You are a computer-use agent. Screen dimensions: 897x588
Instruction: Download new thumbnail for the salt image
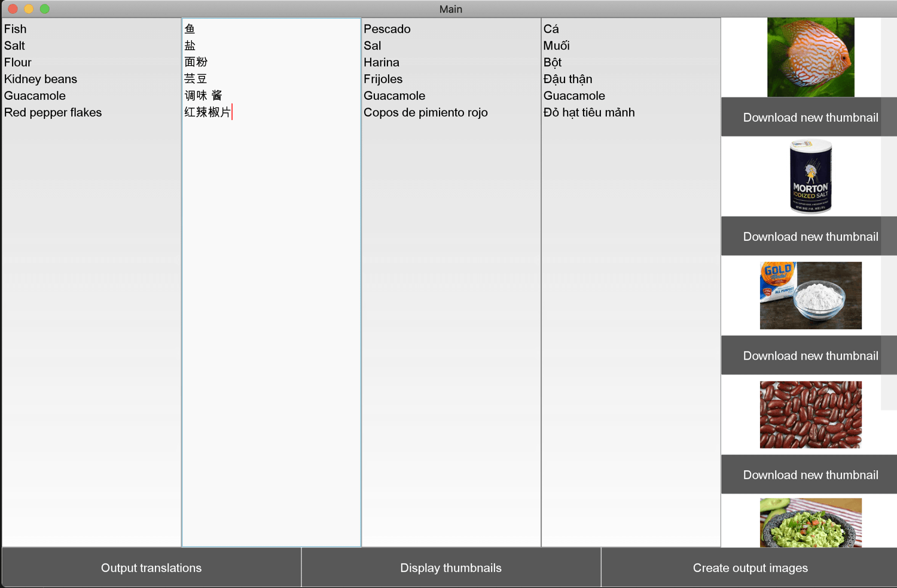tap(810, 236)
